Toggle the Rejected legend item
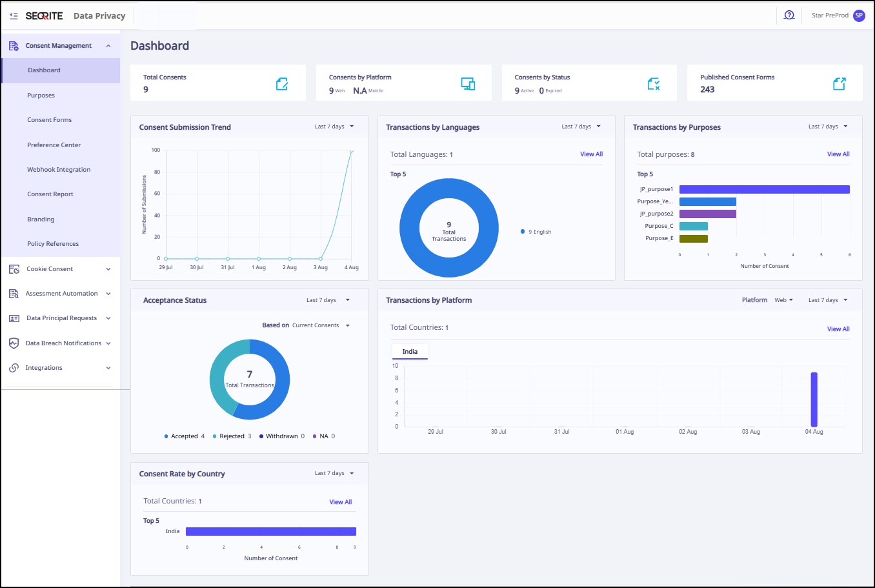Image resolution: width=875 pixels, height=588 pixels. (x=232, y=436)
